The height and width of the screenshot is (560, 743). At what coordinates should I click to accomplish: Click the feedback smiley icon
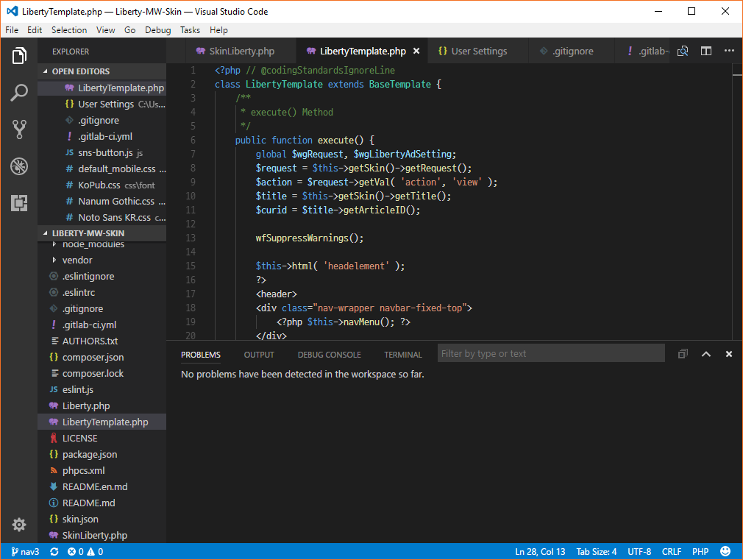coord(725,551)
